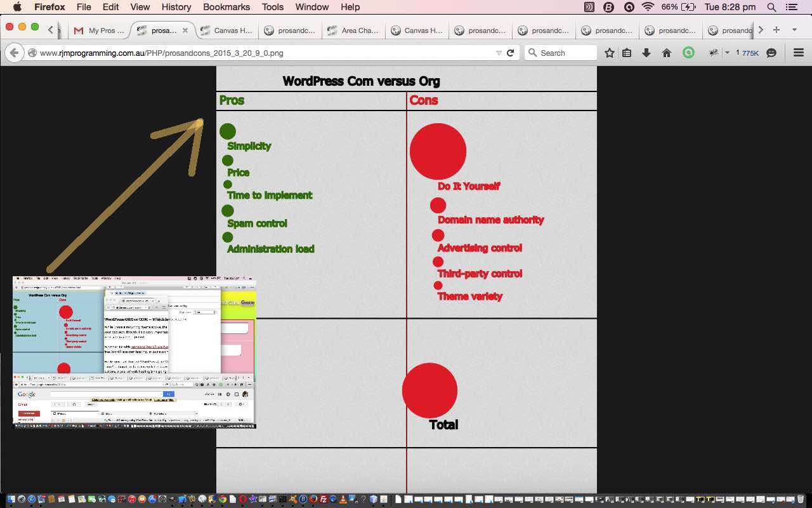Click the WordPress Com versus Org heading
The width and height of the screenshot is (812, 508).
[361, 81]
